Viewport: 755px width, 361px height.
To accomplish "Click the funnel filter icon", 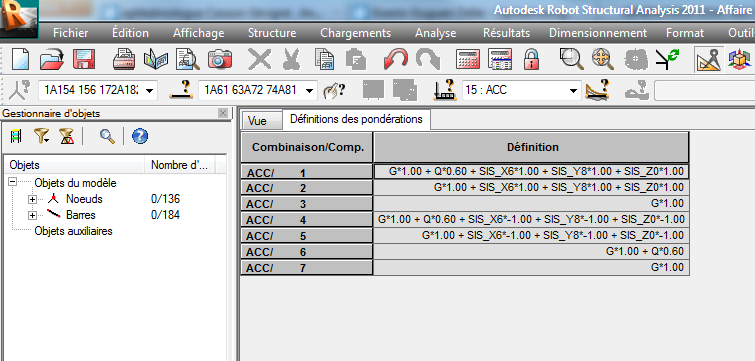I will (41, 137).
